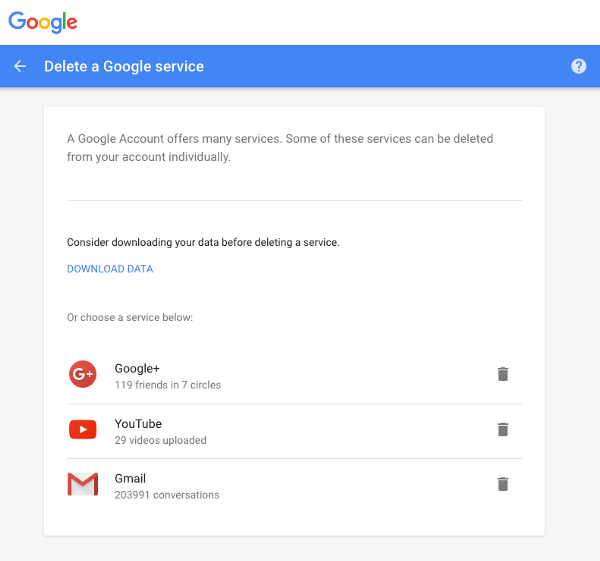Image resolution: width=600 pixels, height=561 pixels.
Task: Select the YouTube play logo icon
Action: tap(82, 430)
